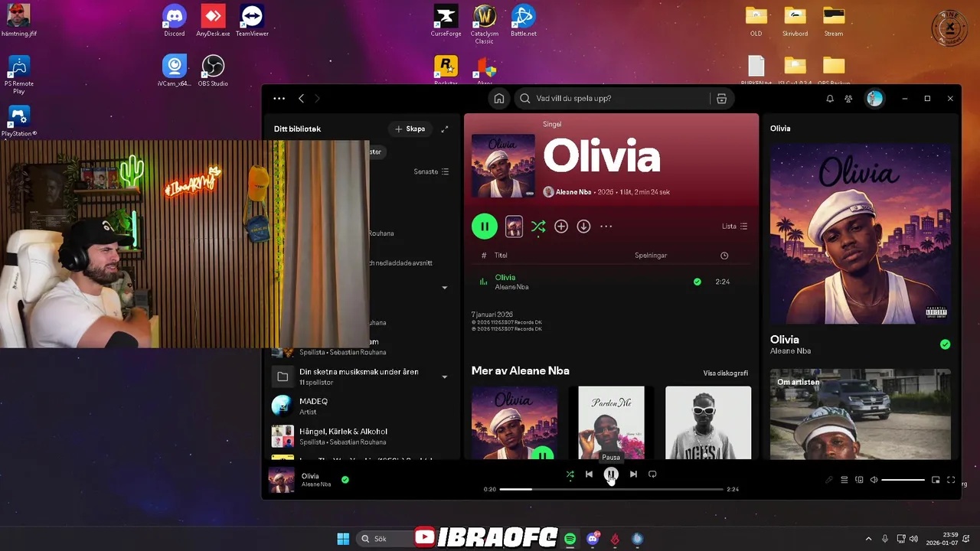Go back with Spotify's left arrow
980x551 pixels.
point(302,98)
